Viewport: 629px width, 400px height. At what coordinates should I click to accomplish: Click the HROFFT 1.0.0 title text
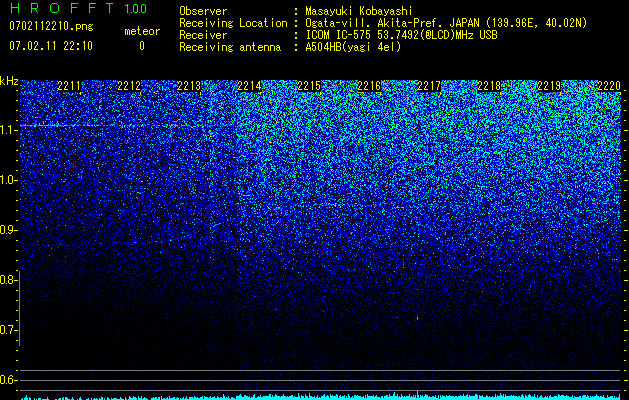[78, 8]
